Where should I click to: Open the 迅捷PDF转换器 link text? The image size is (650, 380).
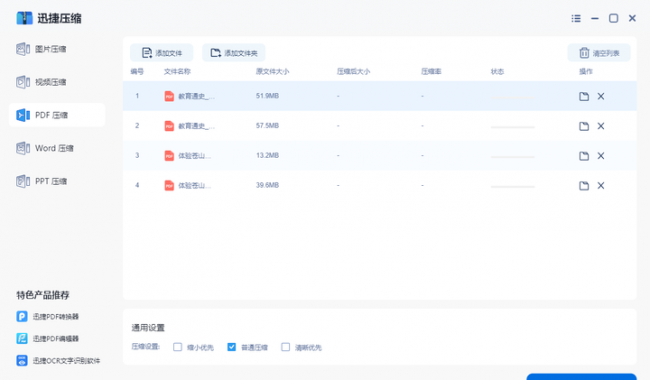coord(56,317)
